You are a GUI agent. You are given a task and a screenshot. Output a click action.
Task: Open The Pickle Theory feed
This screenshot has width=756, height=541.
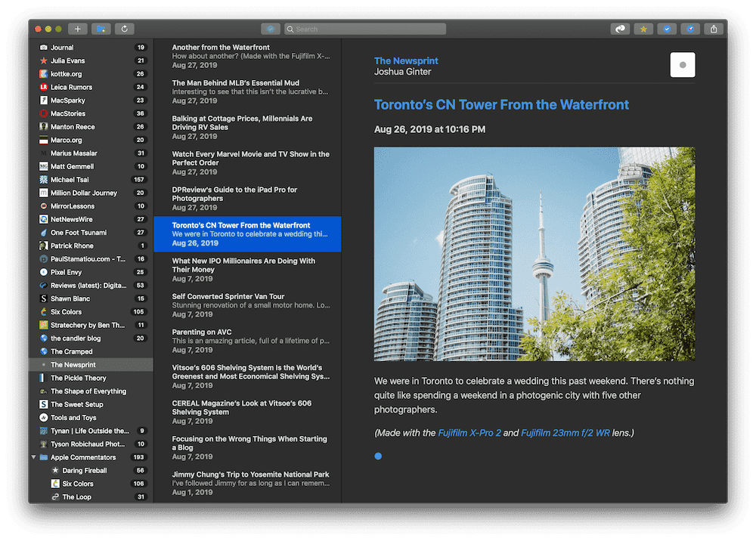pyautogui.click(x=91, y=378)
